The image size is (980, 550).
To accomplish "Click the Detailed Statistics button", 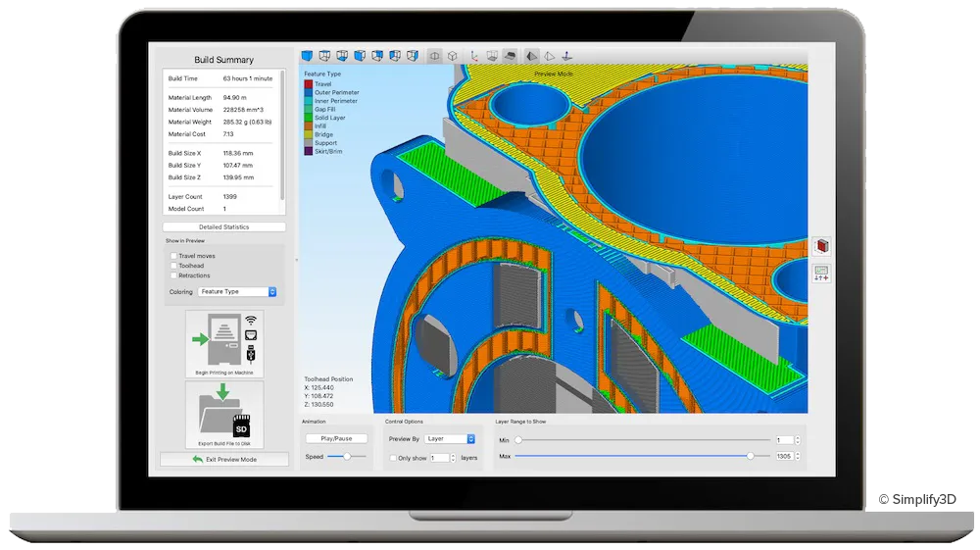I will 224,226.
